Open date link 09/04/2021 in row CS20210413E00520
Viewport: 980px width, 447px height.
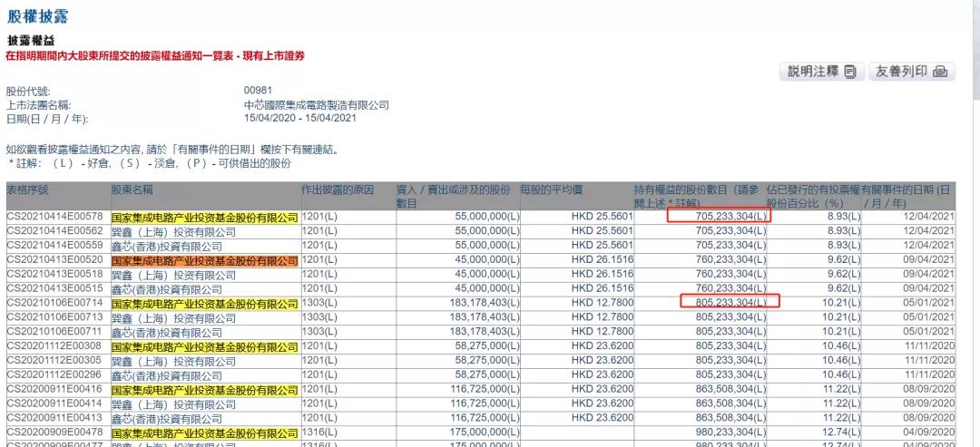[x=929, y=259]
